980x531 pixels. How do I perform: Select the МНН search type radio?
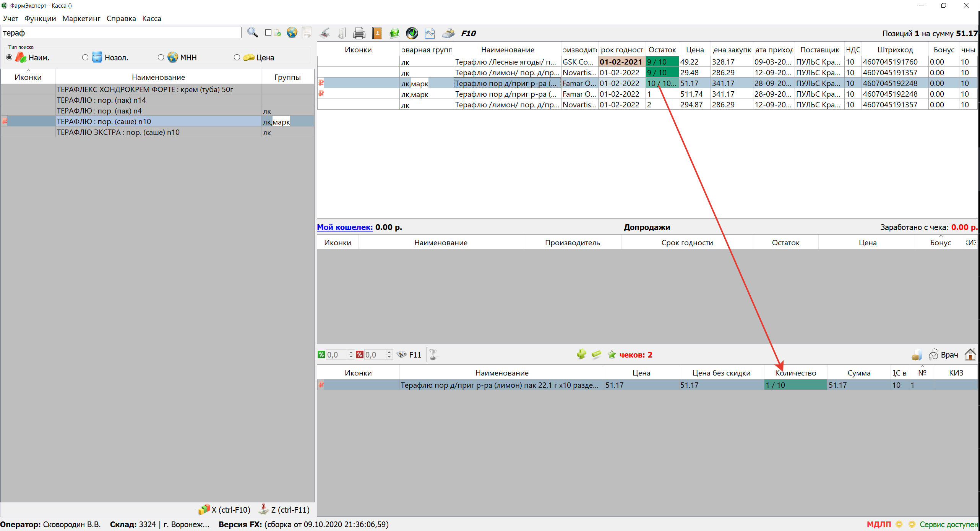coord(161,57)
